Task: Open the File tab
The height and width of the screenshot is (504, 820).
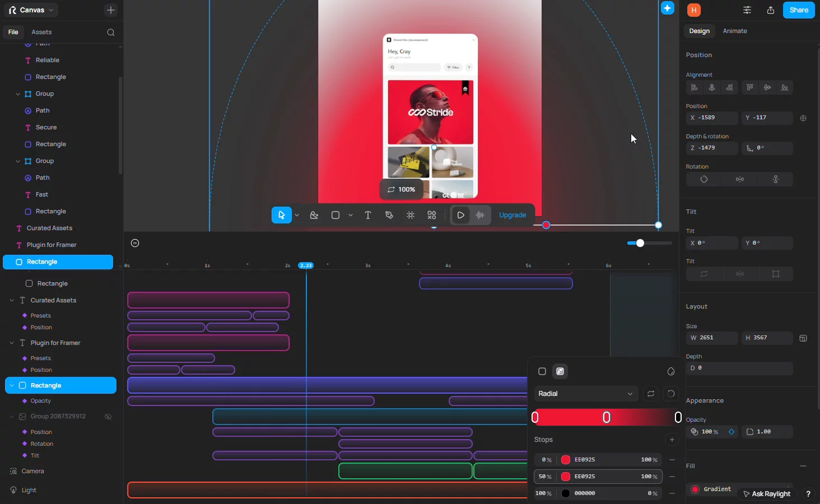Action: (x=13, y=32)
